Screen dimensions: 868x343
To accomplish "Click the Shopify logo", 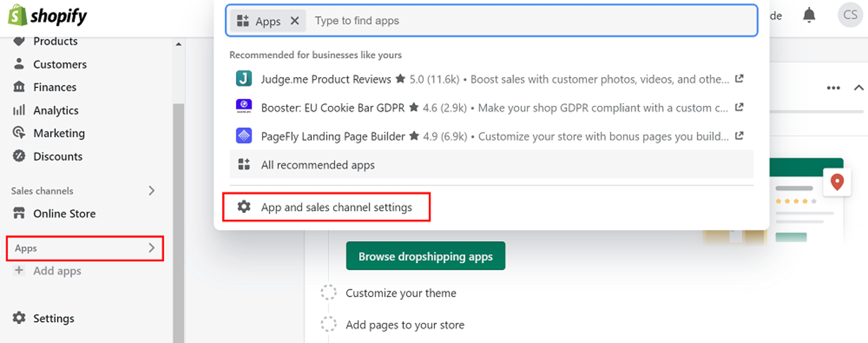I will click(47, 15).
